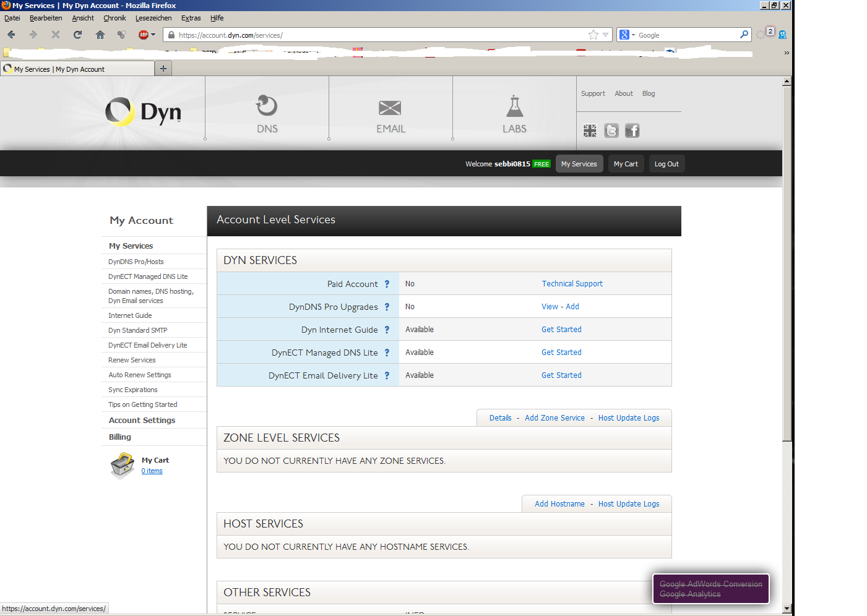Open DynDNS Pro/Hosts in sidebar
This screenshot has width=867, height=616.
[x=136, y=262]
